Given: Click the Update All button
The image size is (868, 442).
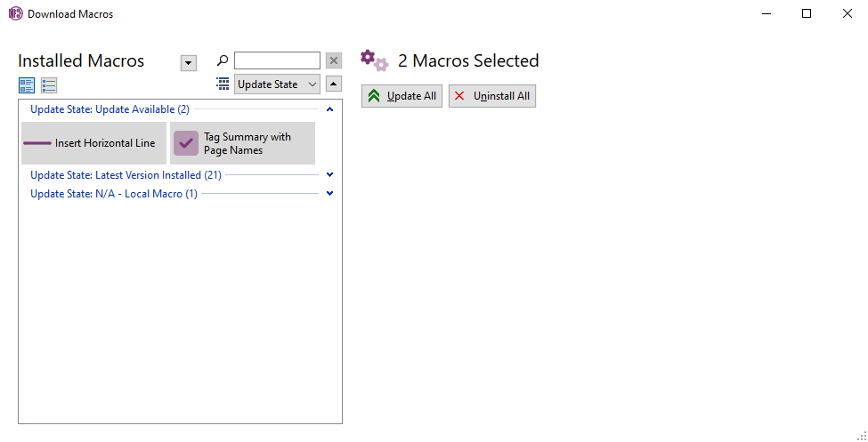Looking at the screenshot, I should click(x=402, y=96).
